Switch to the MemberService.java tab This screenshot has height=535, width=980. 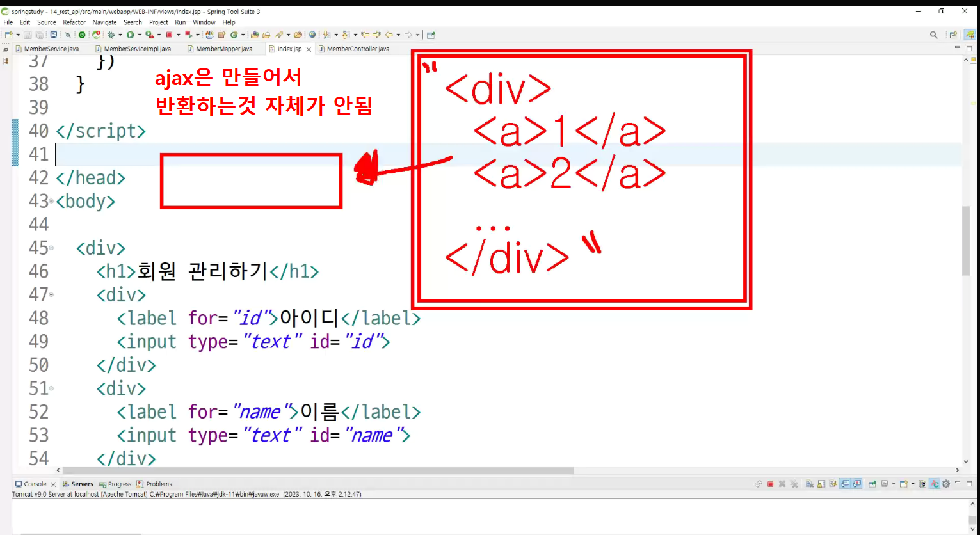coord(47,49)
